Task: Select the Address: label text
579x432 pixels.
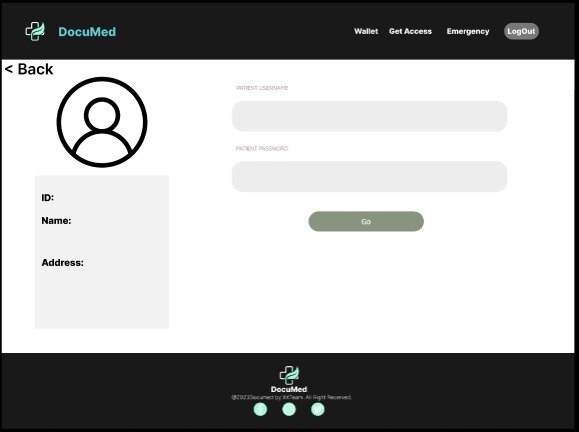Action: 62,263
